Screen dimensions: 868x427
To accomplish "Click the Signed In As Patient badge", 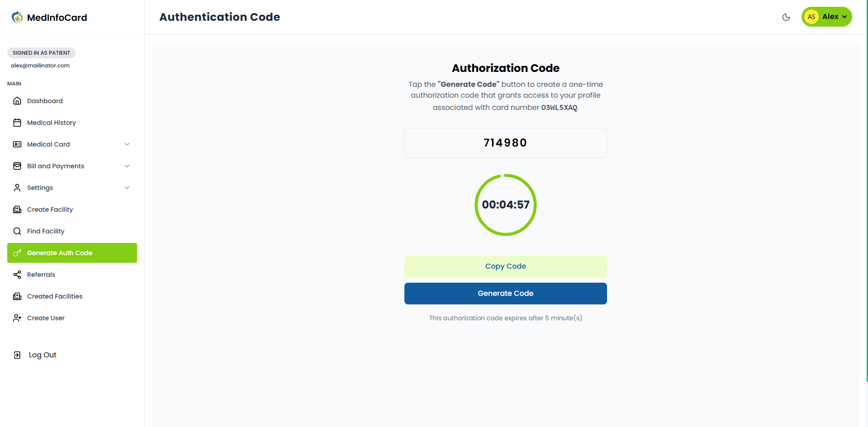I will 41,53.
